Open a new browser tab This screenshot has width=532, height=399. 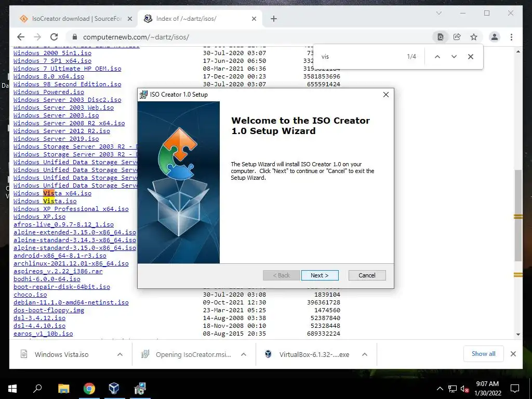point(274,19)
